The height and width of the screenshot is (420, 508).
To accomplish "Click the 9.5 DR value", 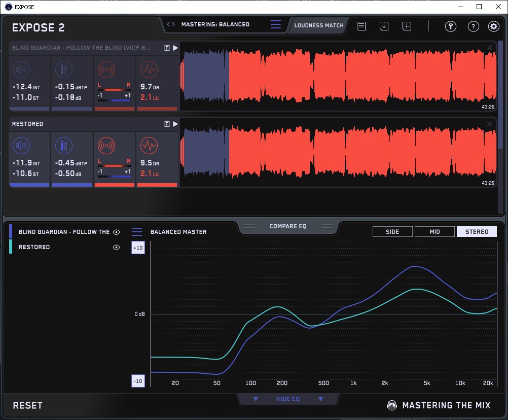I will (150, 163).
